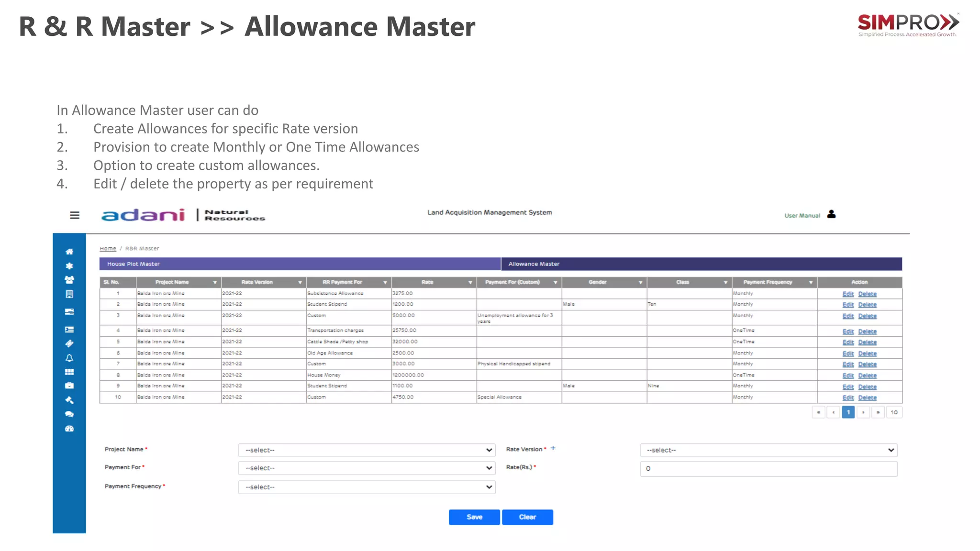Expand the Rate Version select box
The height and width of the screenshot is (551, 980).
point(768,450)
